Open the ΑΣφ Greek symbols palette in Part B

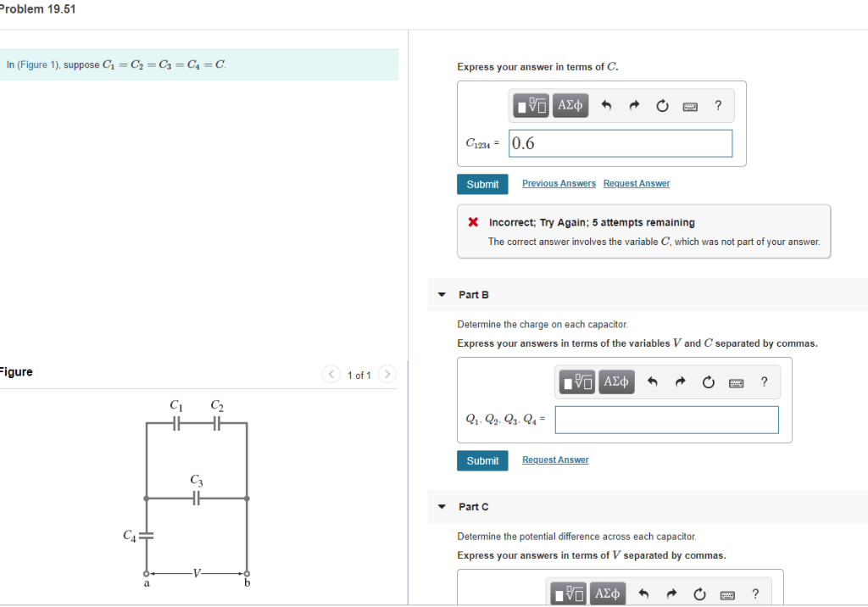tap(615, 381)
